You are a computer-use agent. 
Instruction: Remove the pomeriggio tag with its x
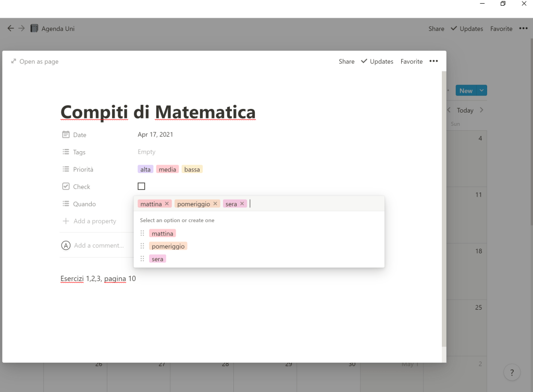pyautogui.click(x=215, y=204)
